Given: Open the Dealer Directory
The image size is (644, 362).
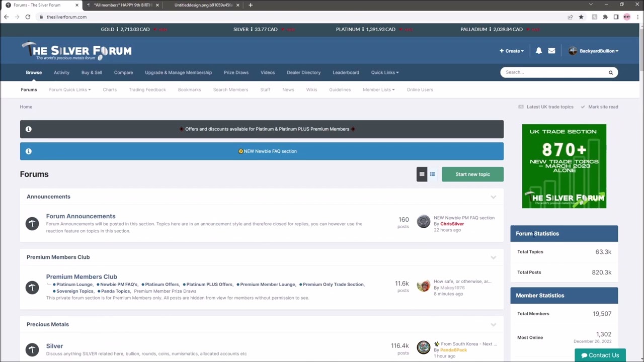Looking at the screenshot, I should click(x=303, y=72).
